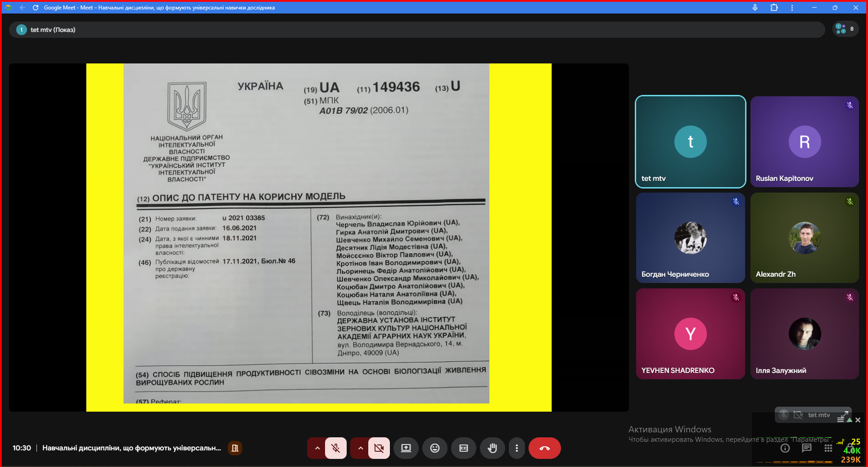This screenshot has height=467, width=868.
Task: Open host controls lock icon
Action: (x=850, y=447)
